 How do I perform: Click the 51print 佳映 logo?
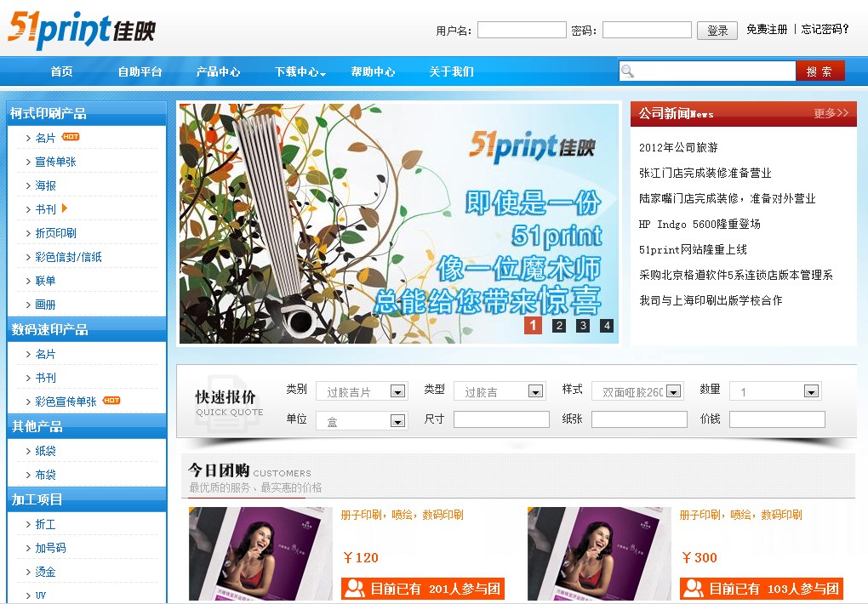(x=82, y=29)
